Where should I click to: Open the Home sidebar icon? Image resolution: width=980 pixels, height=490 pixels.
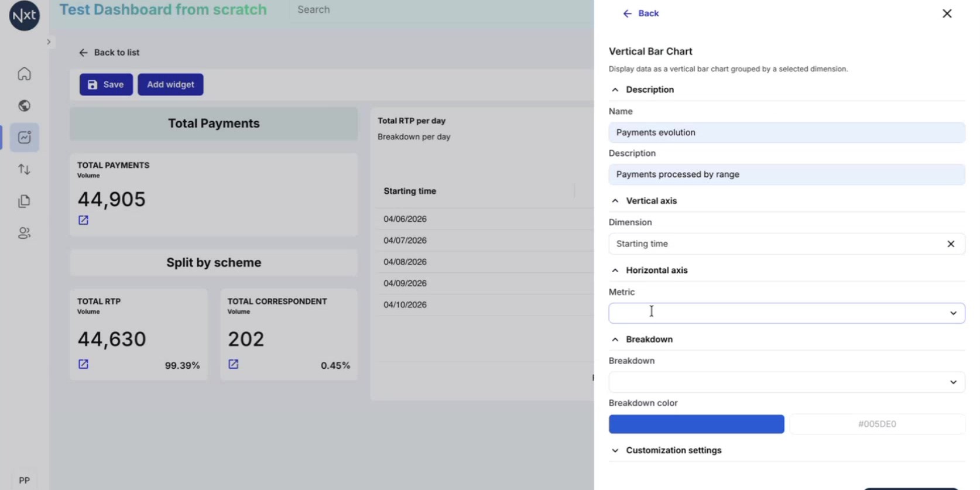(x=24, y=74)
